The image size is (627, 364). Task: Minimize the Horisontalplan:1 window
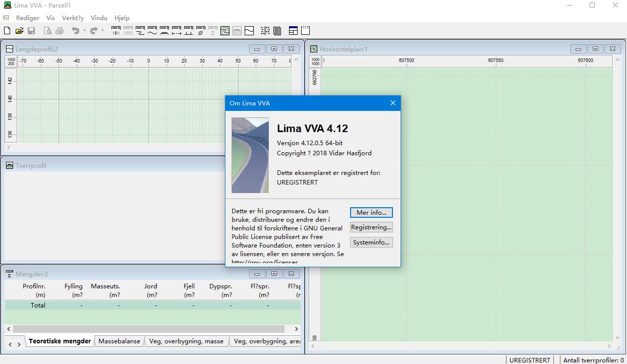(x=578, y=49)
